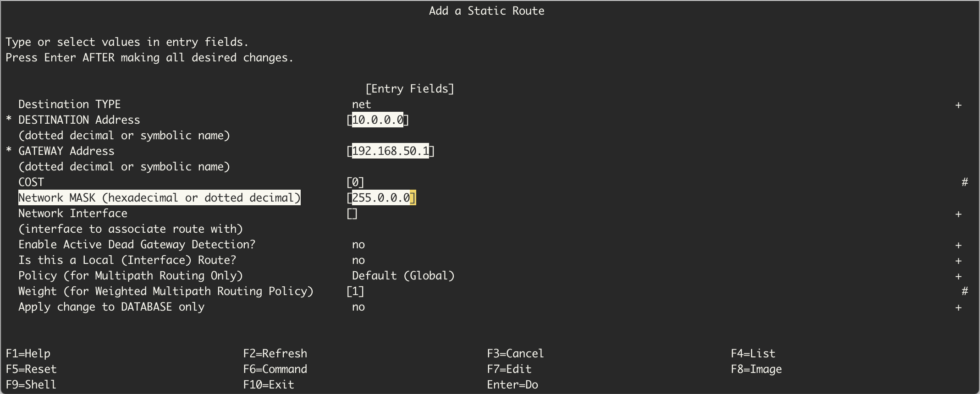
Task: Click the plus indicator for Local Interface Route
Action: click(x=958, y=261)
